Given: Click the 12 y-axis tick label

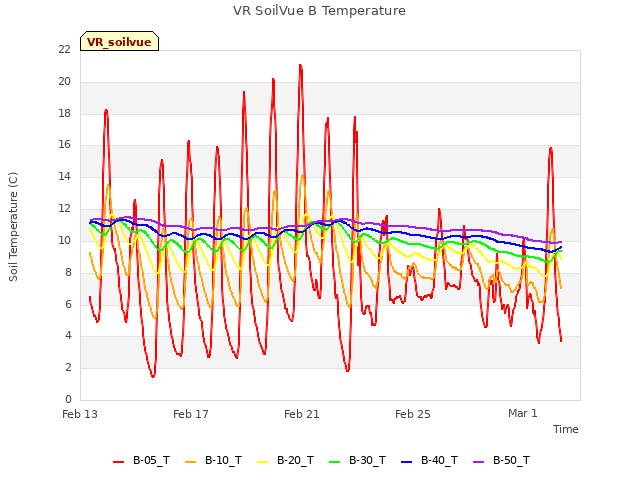Looking at the screenshot, I should click(x=65, y=209).
